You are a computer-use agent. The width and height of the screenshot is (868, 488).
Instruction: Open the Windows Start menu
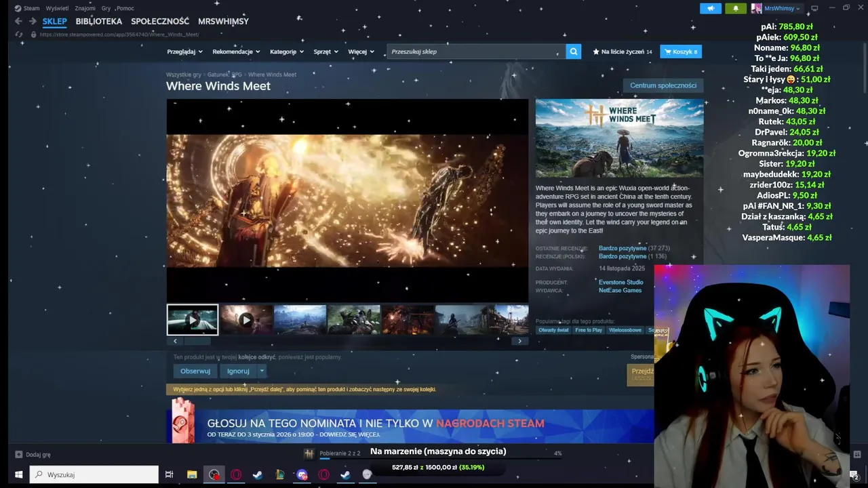pos(19,474)
